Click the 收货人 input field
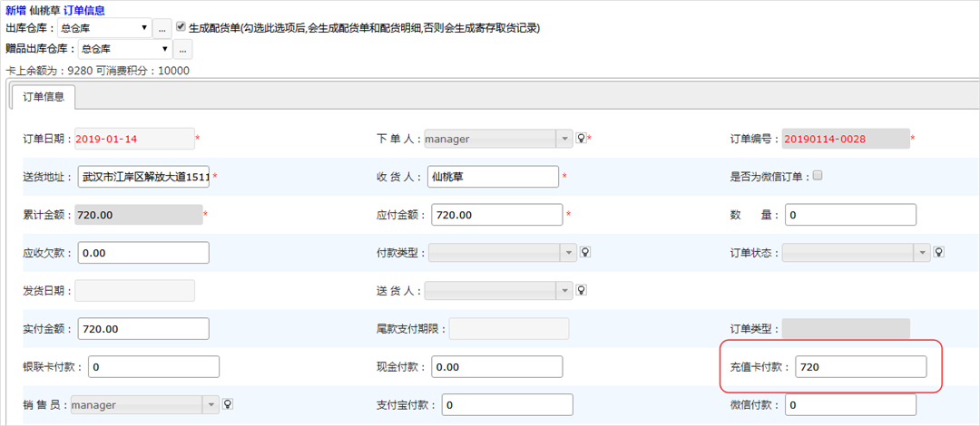Screen dimensions: 980x426 click(493, 177)
